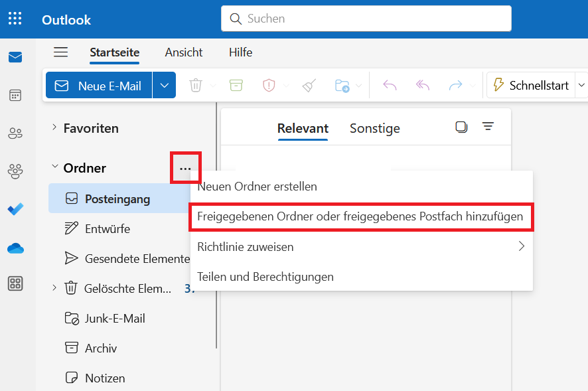Expand the Favoriten section
Viewport: 588px width, 391px height.
pyautogui.click(x=54, y=127)
